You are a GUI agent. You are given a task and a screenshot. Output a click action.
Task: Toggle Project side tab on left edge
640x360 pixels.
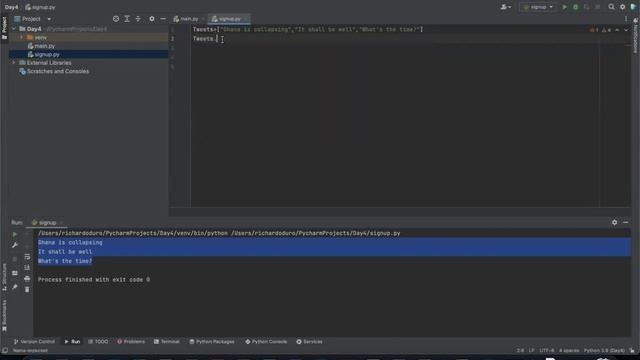point(4,28)
